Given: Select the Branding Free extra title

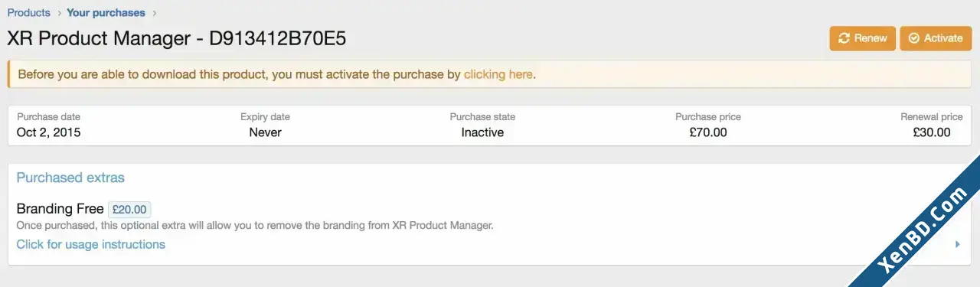Looking at the screenshot, I should 60,209.
